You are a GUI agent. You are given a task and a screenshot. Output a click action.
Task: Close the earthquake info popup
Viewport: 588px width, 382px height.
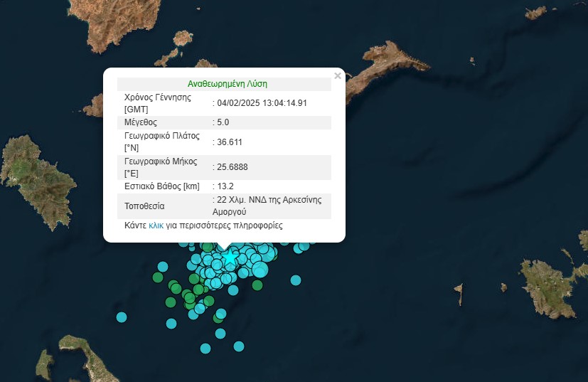click(338, 75)
